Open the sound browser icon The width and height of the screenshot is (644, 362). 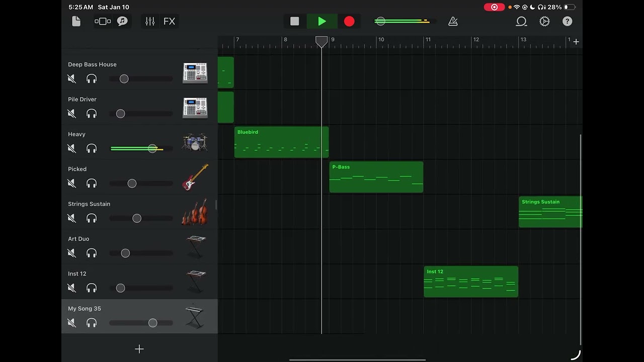(122, 21)
